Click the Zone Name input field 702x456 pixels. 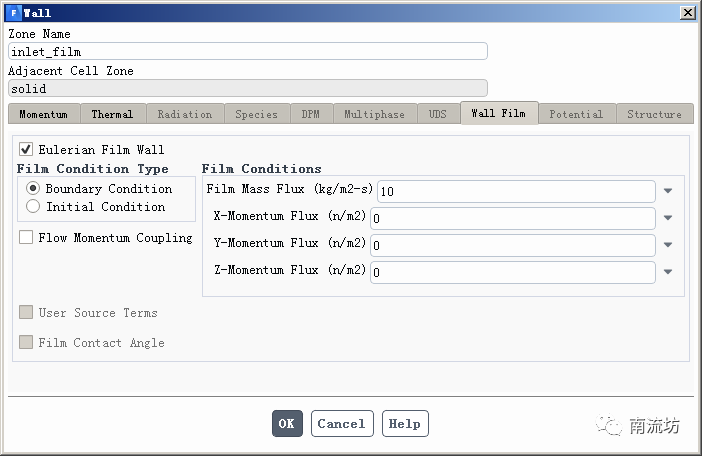(x=247, y=52)
